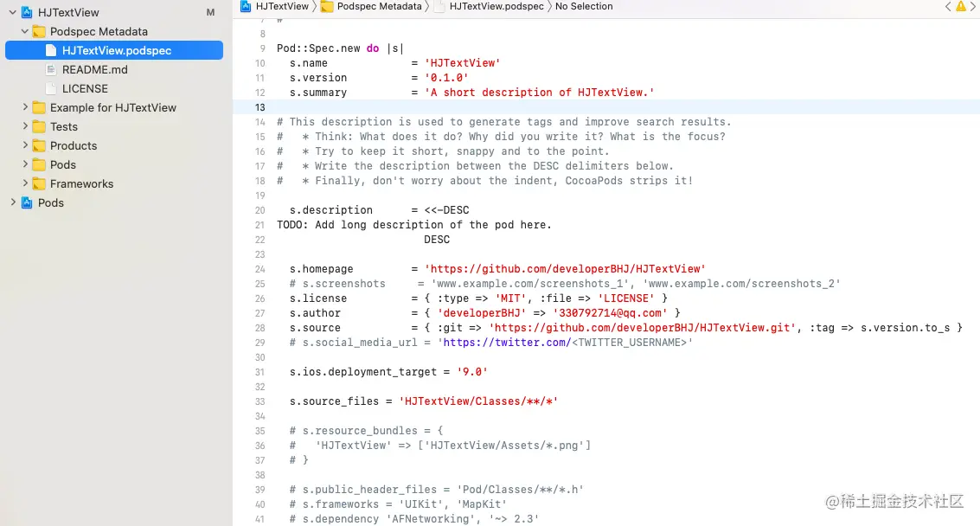
Task: Click the 'HJTextView/Classes/**/*' source files string
Action: pos(478,401)
